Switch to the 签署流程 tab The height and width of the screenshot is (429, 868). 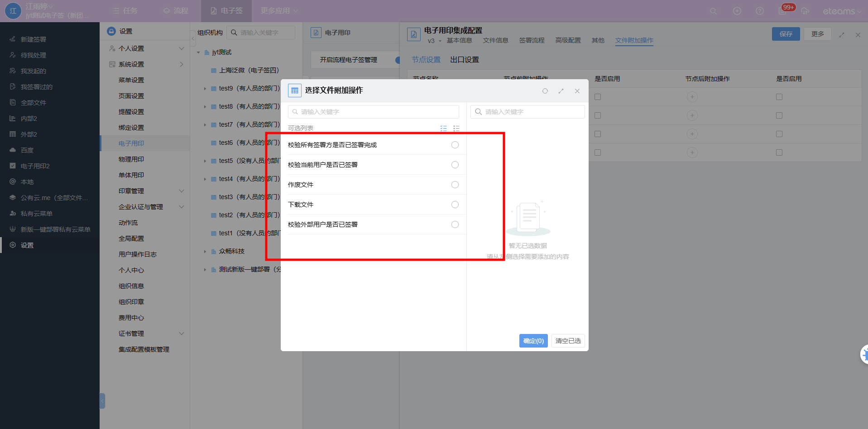point(532,40)
